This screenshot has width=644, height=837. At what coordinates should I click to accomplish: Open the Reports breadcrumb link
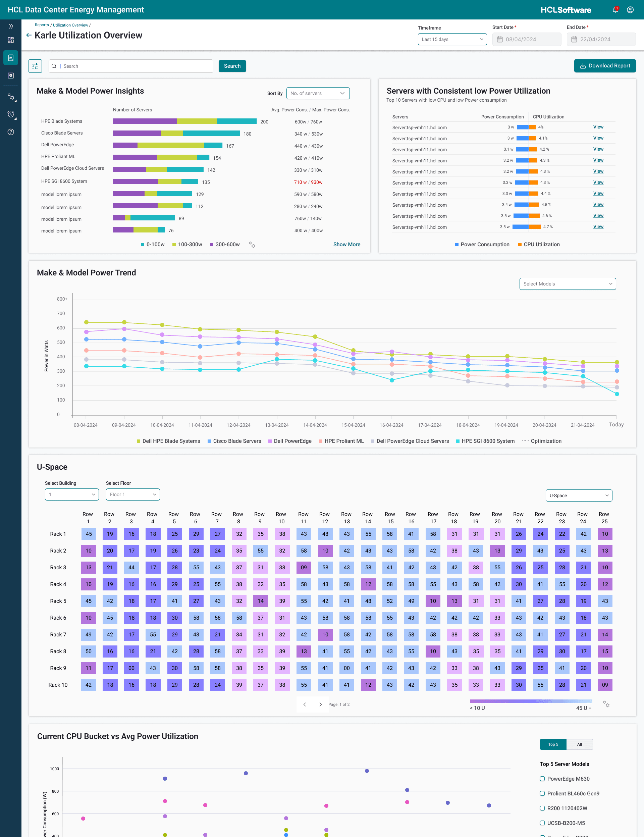pyautogui.click(x=42, y=25)
